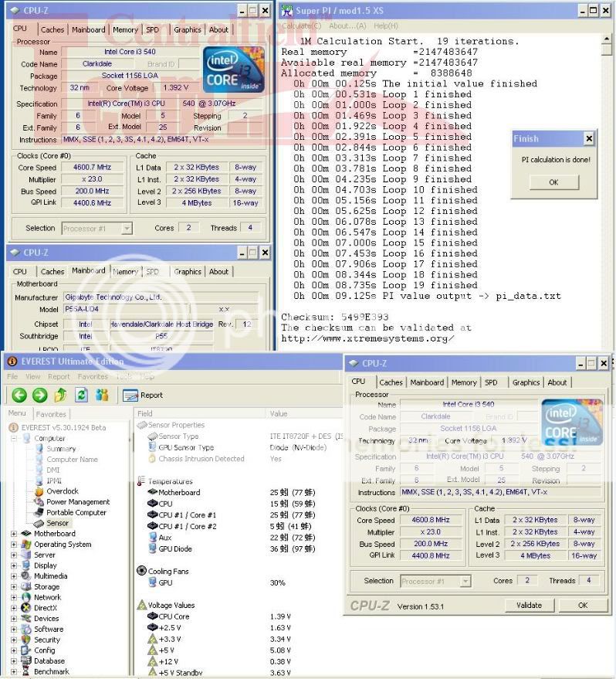Click the Display icon in EVEREST tree
616x679 pixels.
[x=26, y=565]
